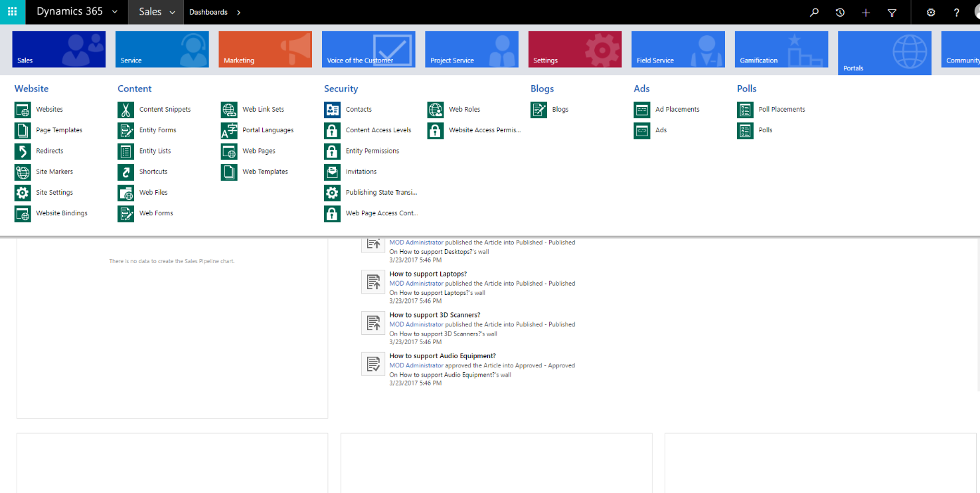Open Website Access Permissions link

pos(485,130)
